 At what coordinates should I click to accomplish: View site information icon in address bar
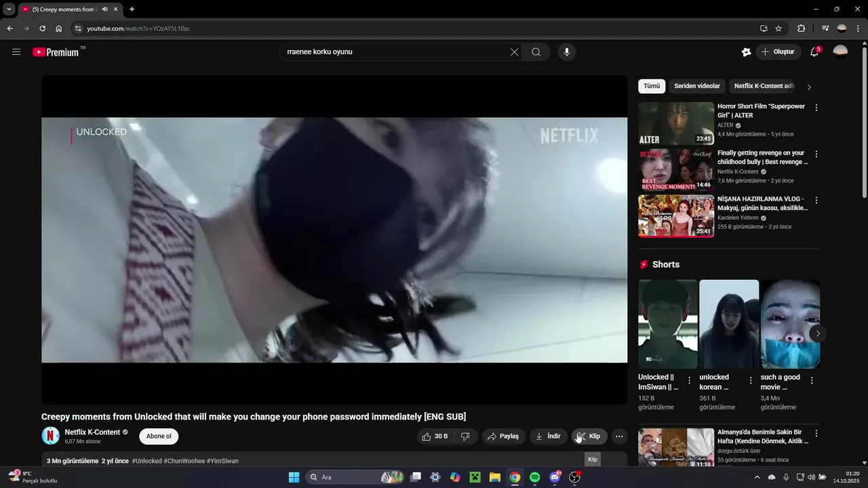tap(78, 28)
